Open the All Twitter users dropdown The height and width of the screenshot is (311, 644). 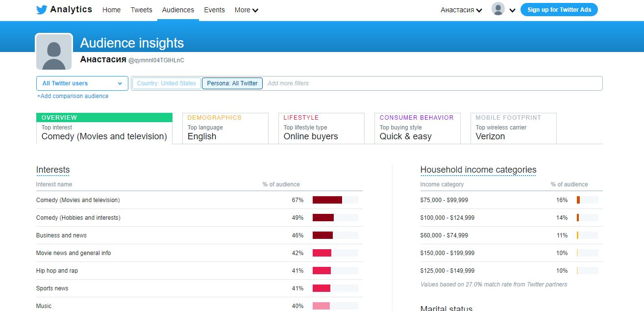tap(82, 83)
